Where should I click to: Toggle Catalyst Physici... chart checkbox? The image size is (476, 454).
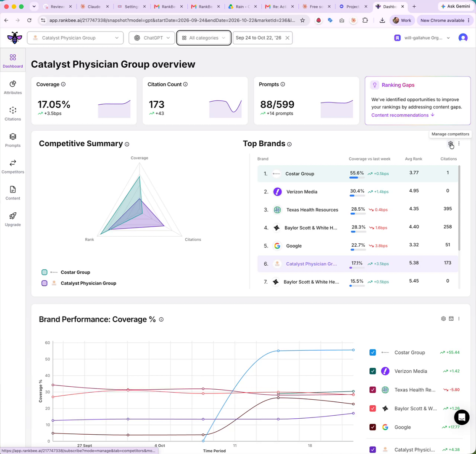pos(373,449)
